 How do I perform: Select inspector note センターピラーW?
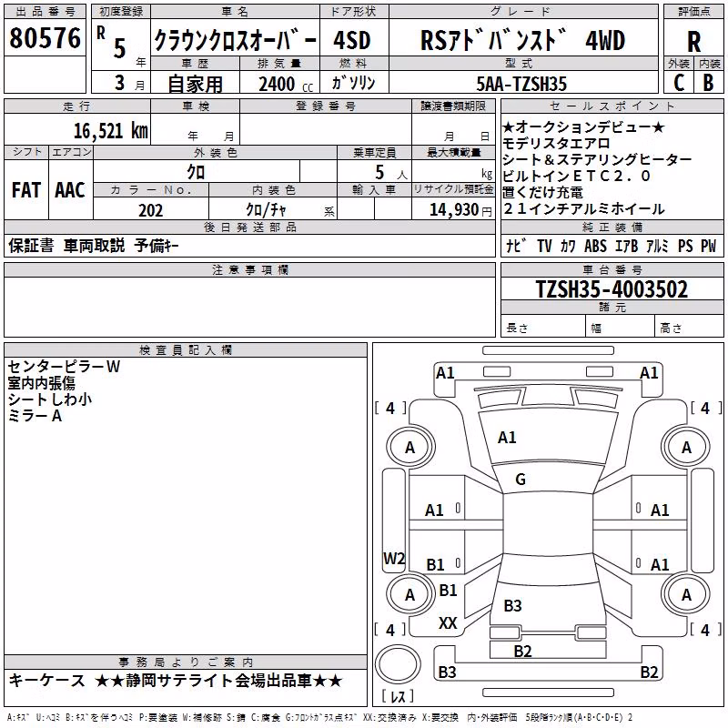pos(64,367)
